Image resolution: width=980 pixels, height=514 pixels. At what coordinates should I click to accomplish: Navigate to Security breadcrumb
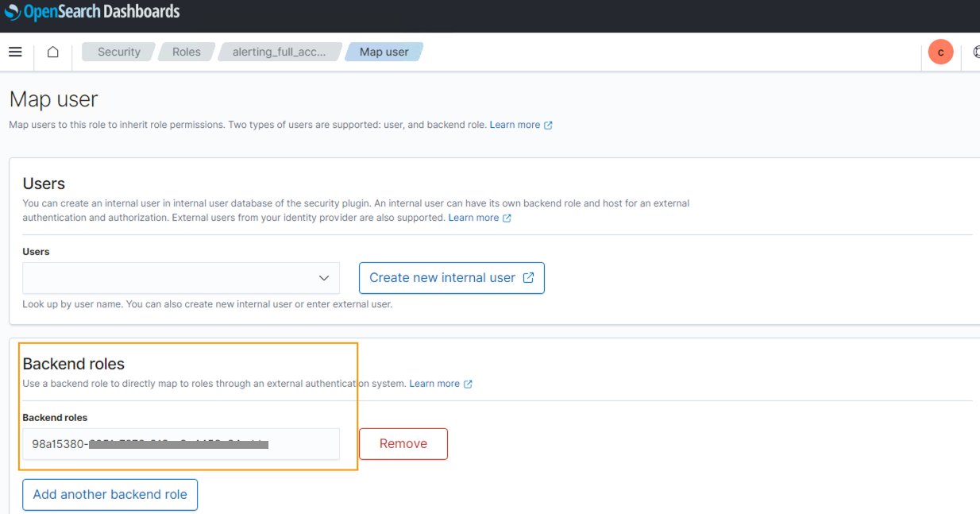pyautogui.click(x=118, y=52)
